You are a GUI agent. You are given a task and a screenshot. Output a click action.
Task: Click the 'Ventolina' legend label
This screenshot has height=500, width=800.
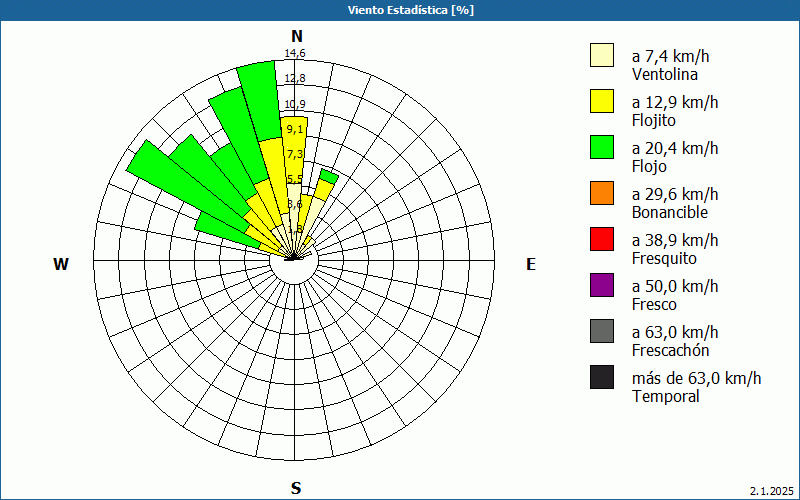[665, 74]
